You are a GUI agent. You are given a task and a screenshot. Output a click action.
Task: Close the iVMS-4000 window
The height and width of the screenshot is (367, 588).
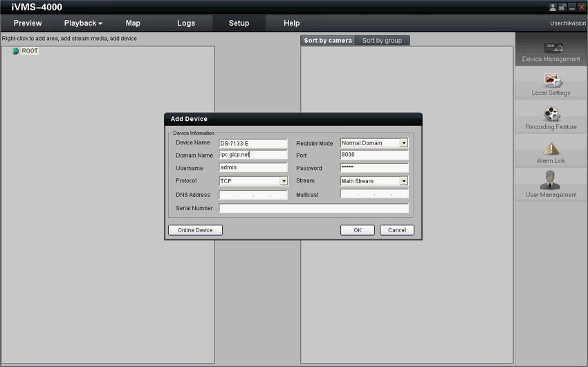(582, 7)
